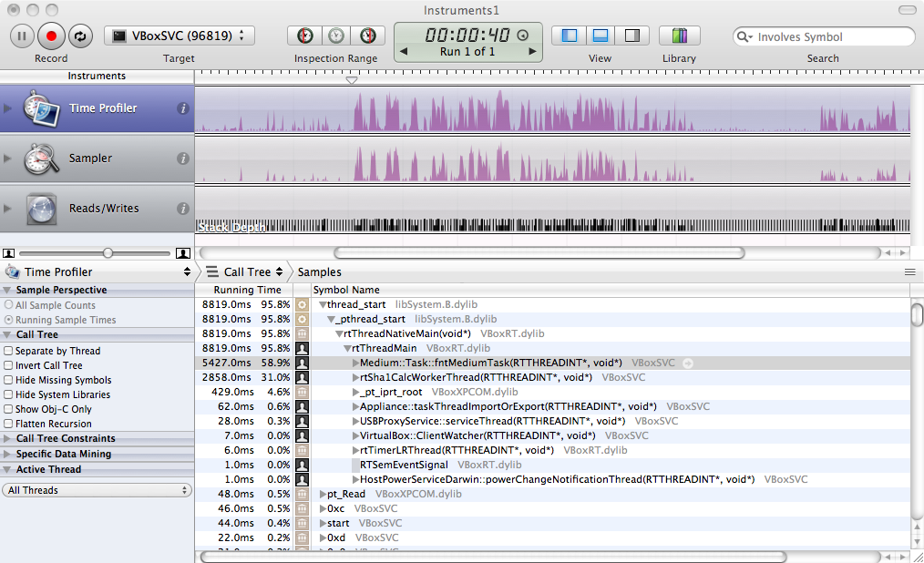Select Running Sample Times radio button
The width and height of the screenshot is (924, 563).
pyautogui.click(x=9, y=320)
